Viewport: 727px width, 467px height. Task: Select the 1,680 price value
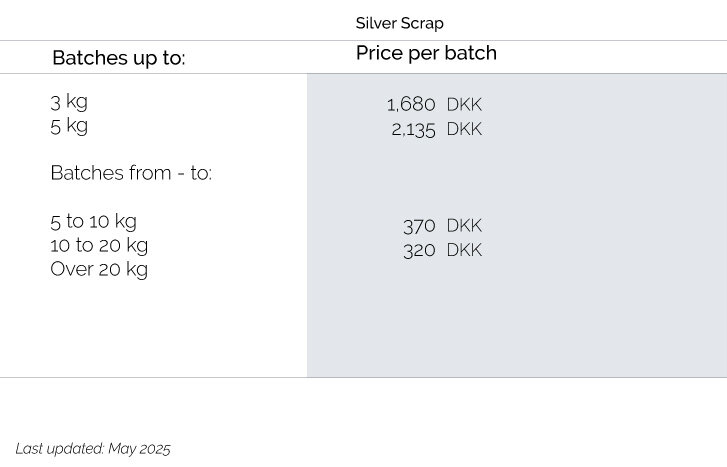pyautogui.click(x=411, y=105)
